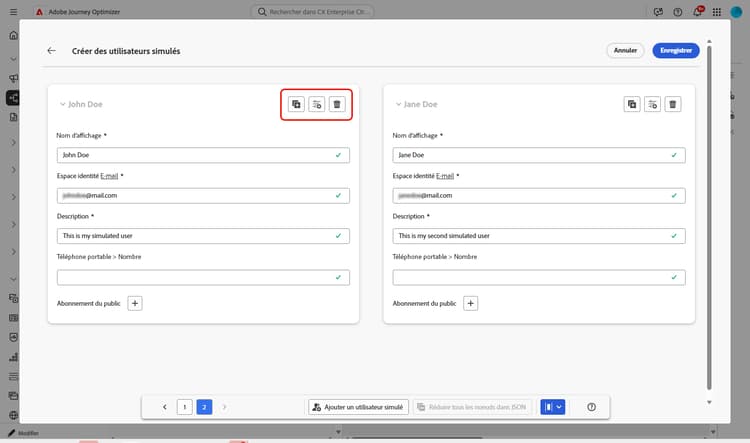750x443 pixels.
Task: Open the settings icon on Jane Doe card
Action: point(652,104)
